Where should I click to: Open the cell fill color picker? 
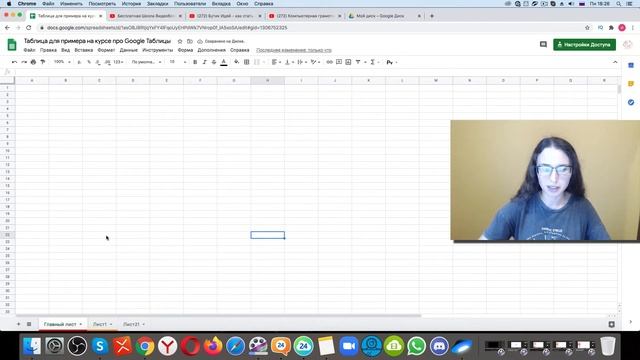coord(236,62)
